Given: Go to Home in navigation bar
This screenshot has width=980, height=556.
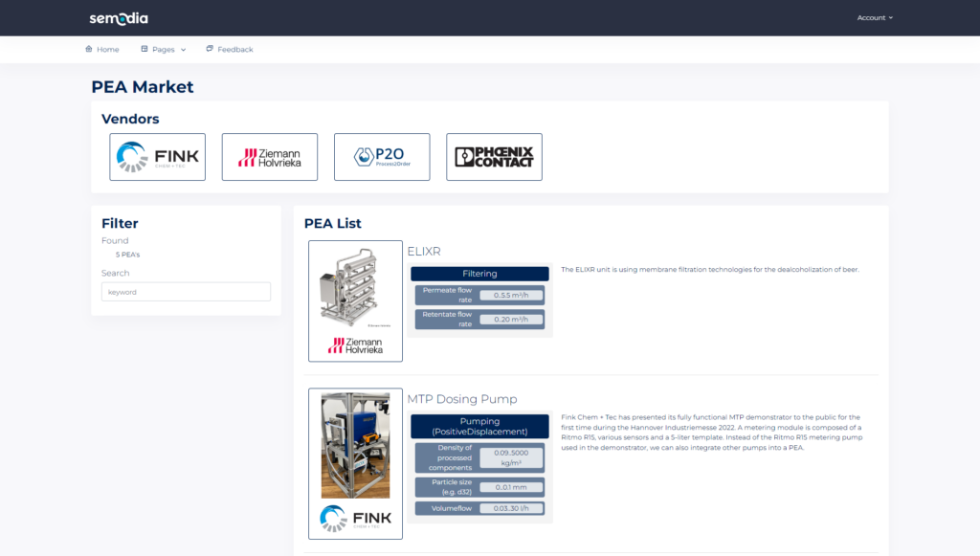Looking at the screenshot, I should click(107, 49).
